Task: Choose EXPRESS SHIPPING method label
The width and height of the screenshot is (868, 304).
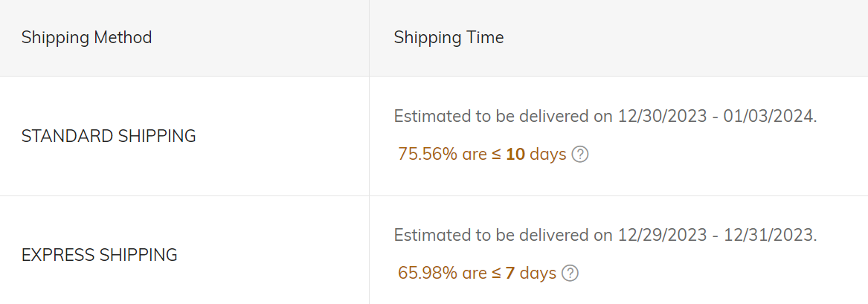Action: tap(100, 255)
